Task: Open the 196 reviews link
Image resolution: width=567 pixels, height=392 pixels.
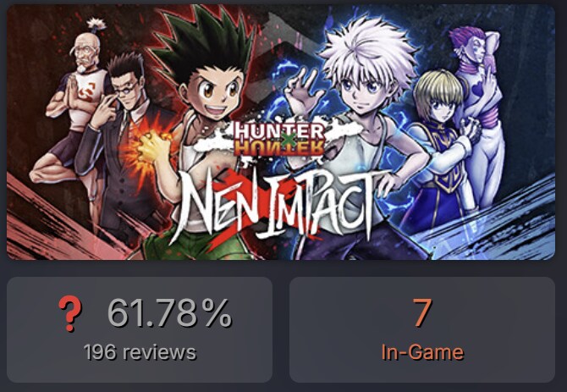Action: tap(140, 352)
